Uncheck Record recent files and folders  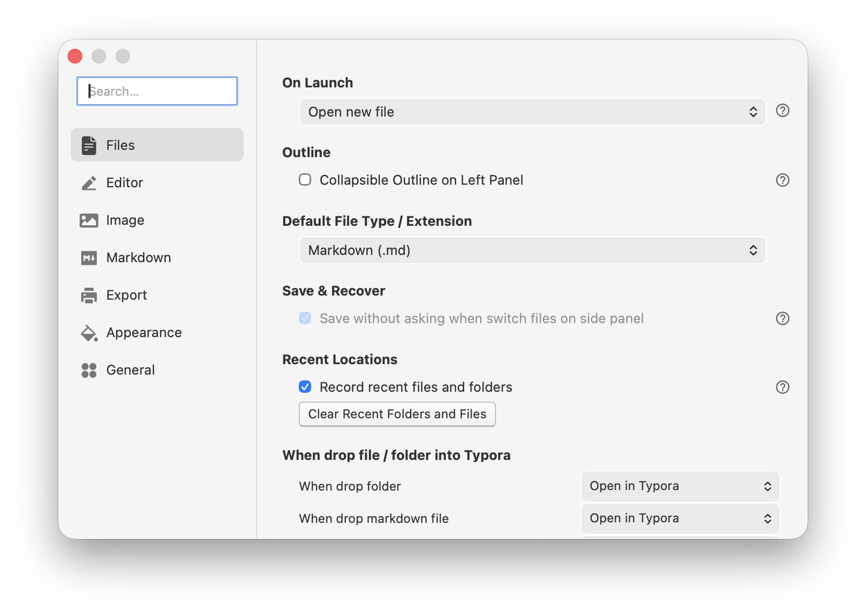tap(305, 387)
